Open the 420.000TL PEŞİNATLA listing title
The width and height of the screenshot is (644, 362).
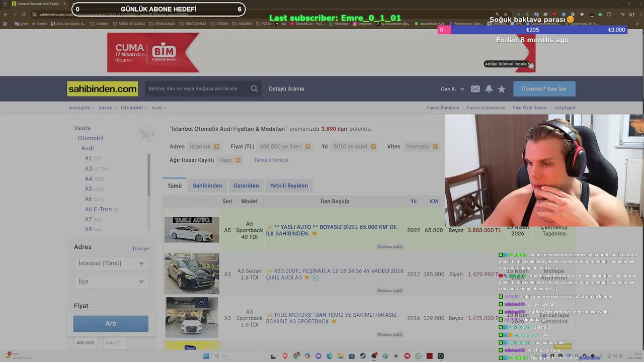click(335, 274)
